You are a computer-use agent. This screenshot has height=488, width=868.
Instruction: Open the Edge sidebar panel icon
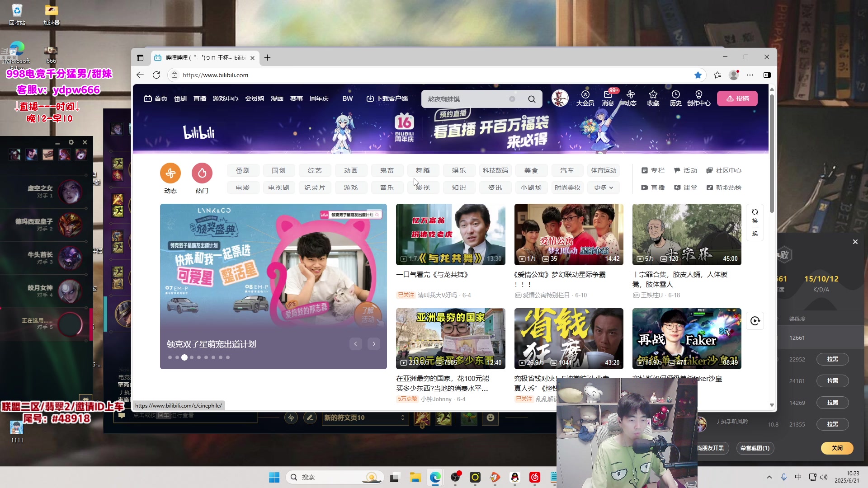[x=767, y=75]
